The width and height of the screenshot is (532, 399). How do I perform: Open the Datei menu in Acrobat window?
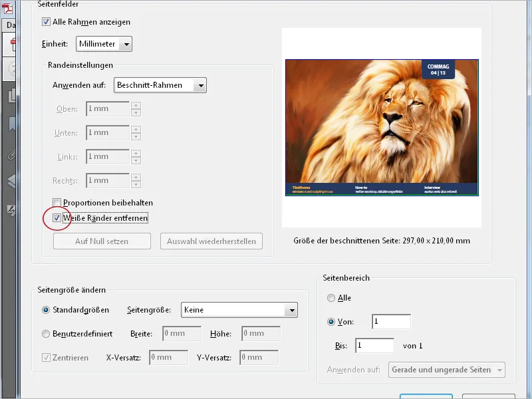pos(10,25)
